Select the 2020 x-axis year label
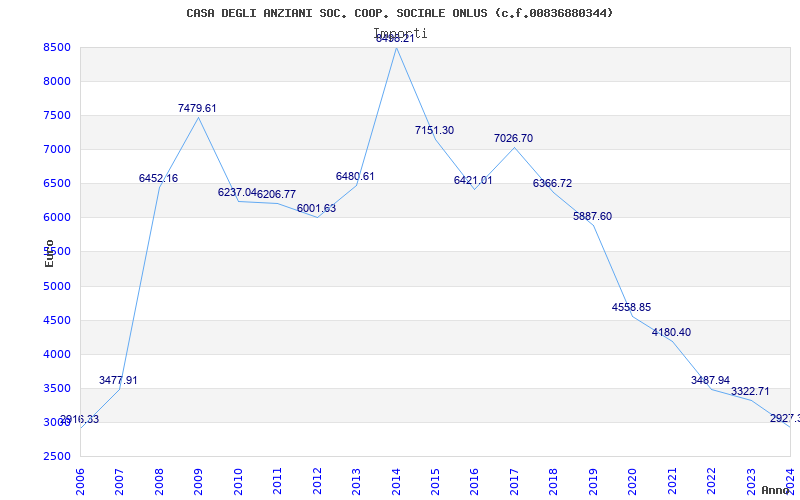This screenshot has width=800, height=500. click(x=633, y=481)
